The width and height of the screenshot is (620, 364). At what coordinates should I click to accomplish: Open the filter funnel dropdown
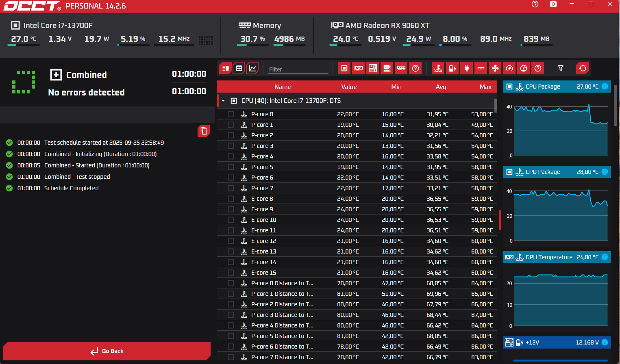coord(560,68)
